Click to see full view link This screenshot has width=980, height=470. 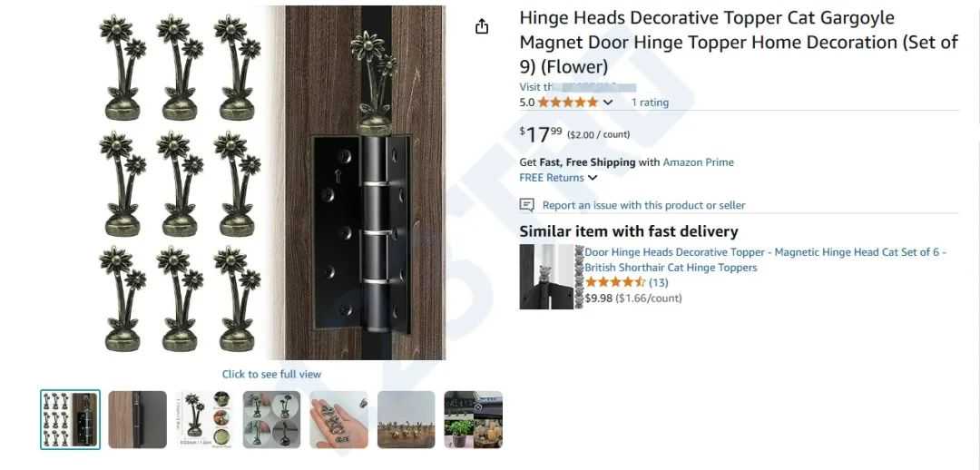click(x=271, y=374)
